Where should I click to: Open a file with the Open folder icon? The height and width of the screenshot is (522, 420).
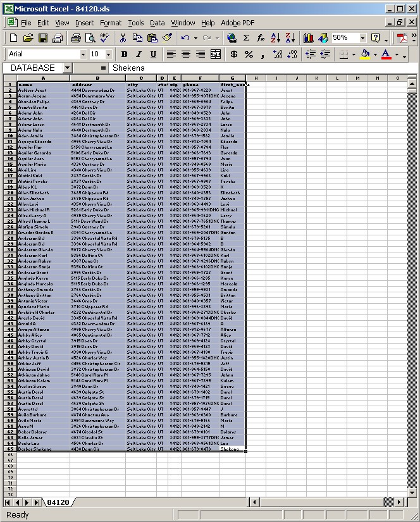click(28, 38)
